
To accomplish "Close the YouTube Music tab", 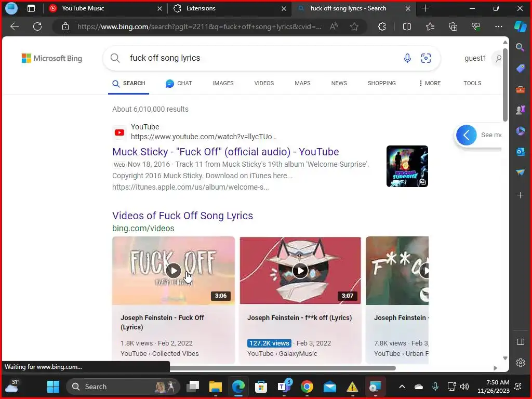I will point(159,8).
